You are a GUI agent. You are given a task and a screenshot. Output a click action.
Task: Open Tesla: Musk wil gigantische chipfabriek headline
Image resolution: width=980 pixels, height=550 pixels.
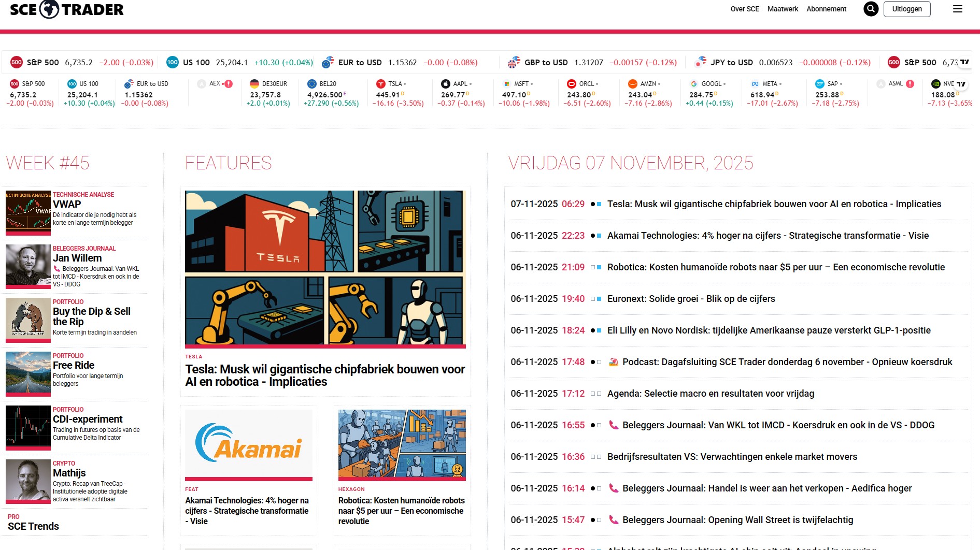[325, 375]
